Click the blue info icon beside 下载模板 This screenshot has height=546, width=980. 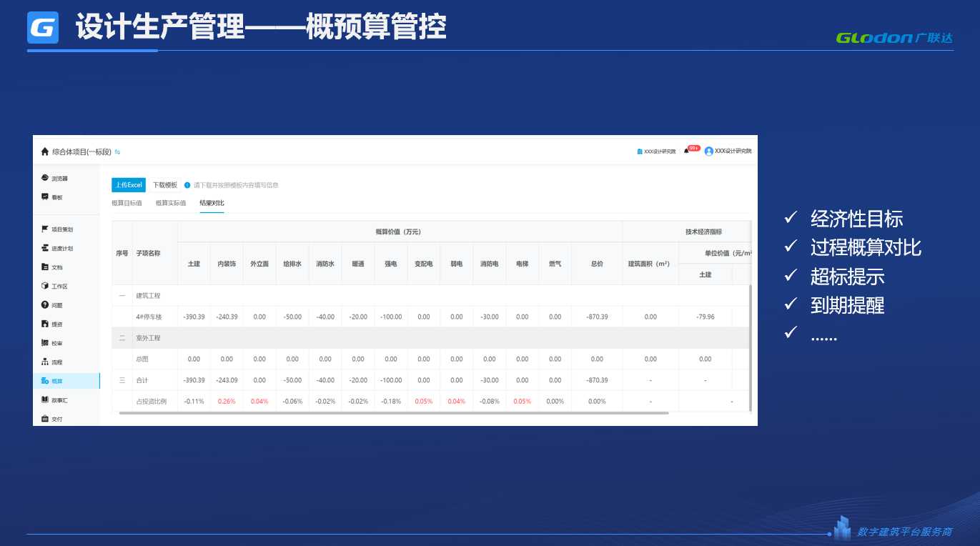[x=187, y=185]
